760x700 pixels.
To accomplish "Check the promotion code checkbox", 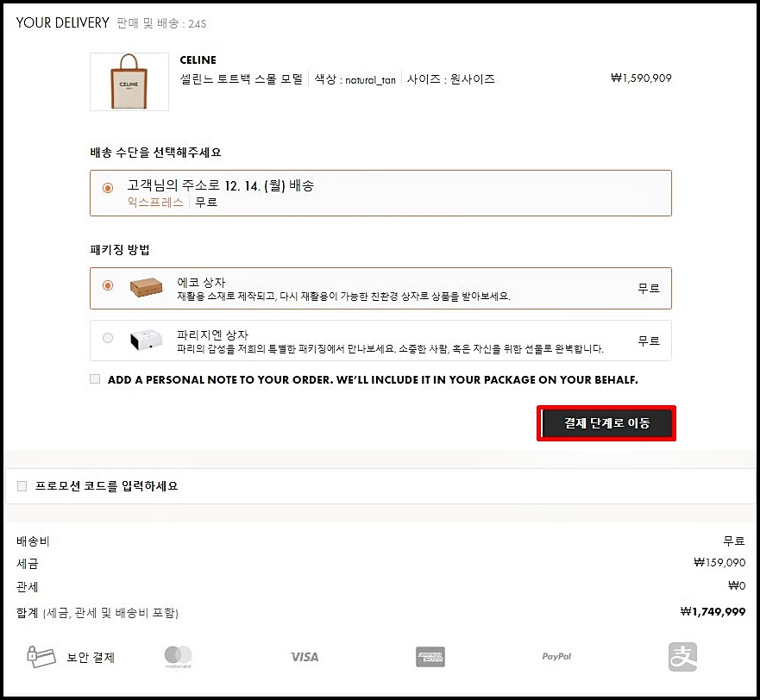I will pyautogui.click(x=22, y=485).
